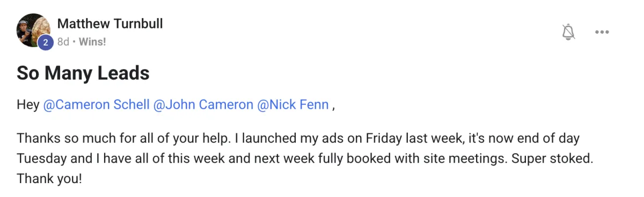Image resolution: width=644 pixels, height=197 pixels.
Task: Toggle the muted notification bell icon
Action: click(568, 32)
